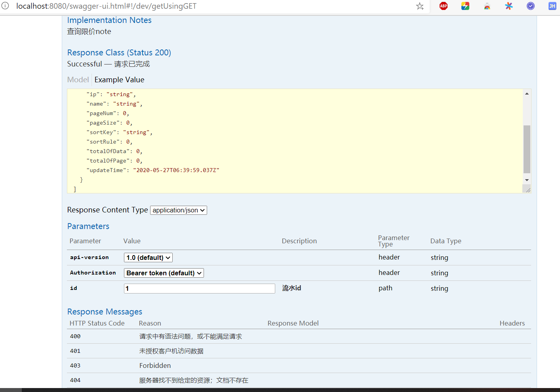Click the id parameter input field
The image size is (560, 392).
(199, 288)
